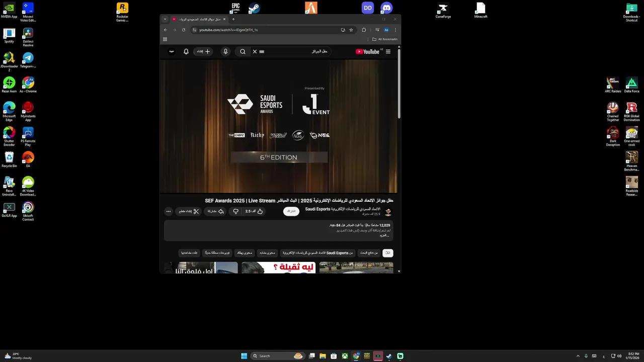
Task: Open the three-dot more actions menu
Action: tap(169, 211)
